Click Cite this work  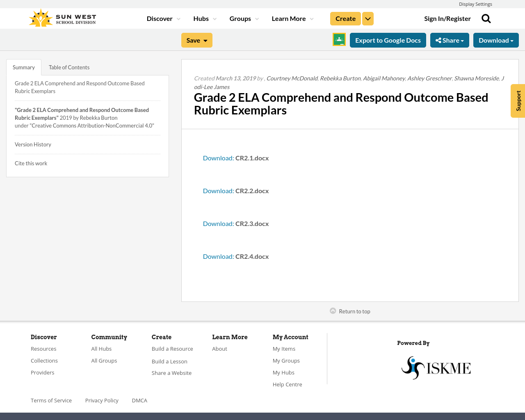pos(31,163)
